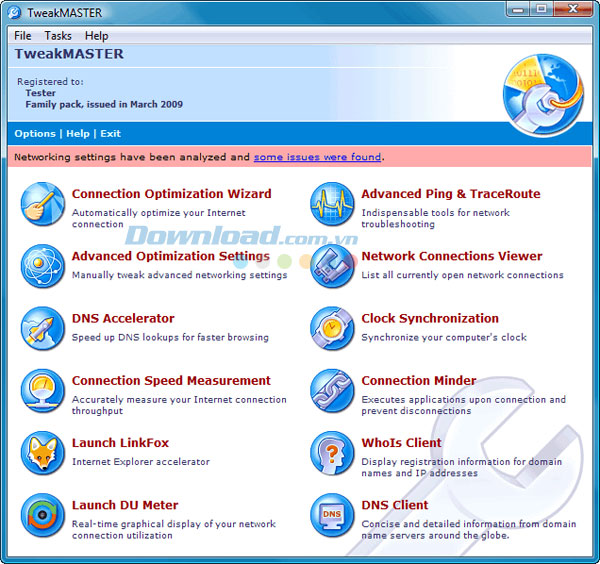Click the "some issues were found" link
600x564 pixels.
[317, 157]
